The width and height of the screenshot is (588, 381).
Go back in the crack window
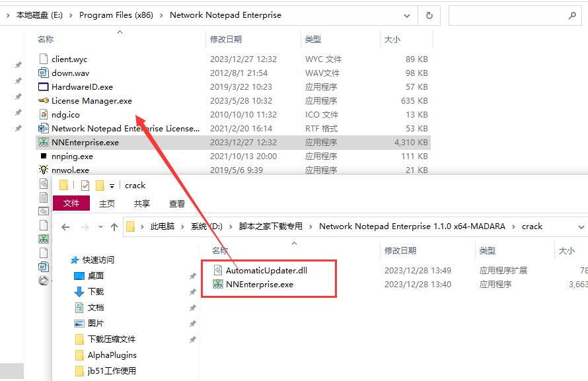pyautogui.click(x=65, y=227)
